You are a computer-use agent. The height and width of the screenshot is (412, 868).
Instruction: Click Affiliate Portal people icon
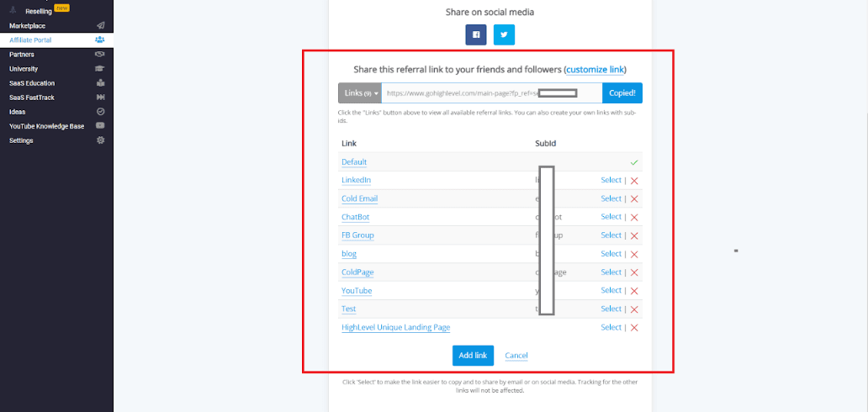100,40
